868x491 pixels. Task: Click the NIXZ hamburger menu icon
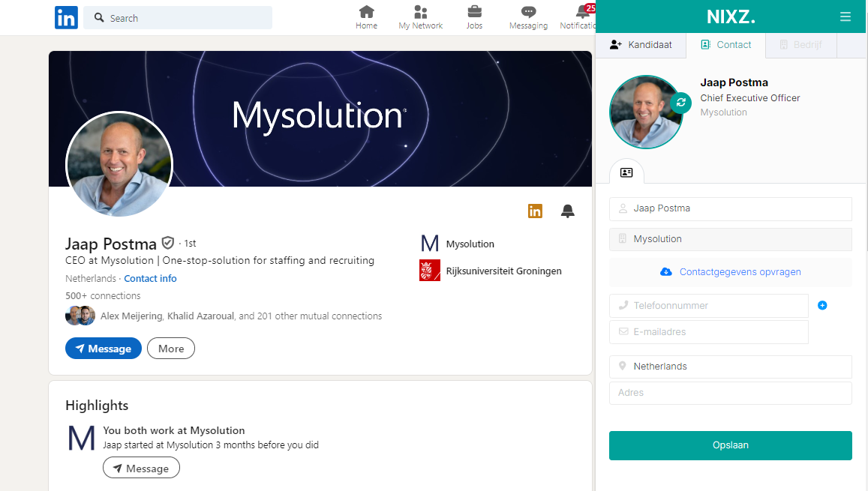coord(845,16)
